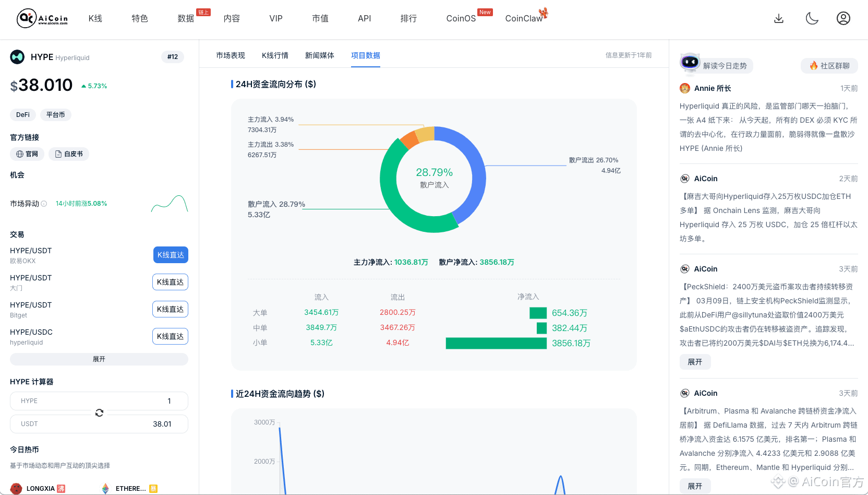868x495 pixels.
Task: Click the swap icon in HYPE calculator
Action: pyautogui.click(x=99, y=412)
